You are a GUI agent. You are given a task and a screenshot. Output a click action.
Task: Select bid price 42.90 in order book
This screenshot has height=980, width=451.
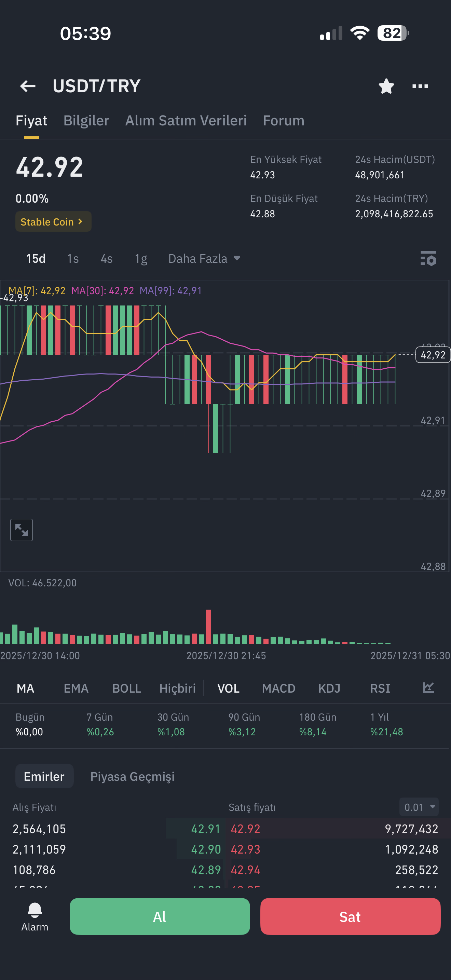(206, 849)
